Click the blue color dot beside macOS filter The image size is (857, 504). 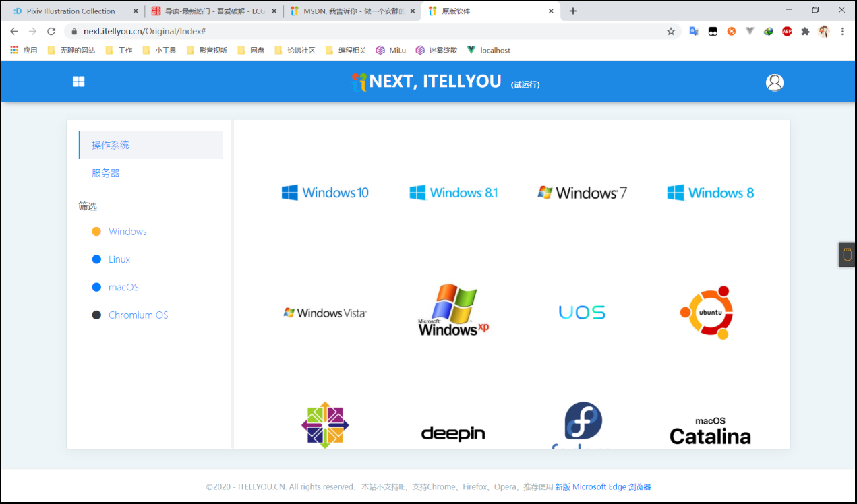click(x=96, y=287)
